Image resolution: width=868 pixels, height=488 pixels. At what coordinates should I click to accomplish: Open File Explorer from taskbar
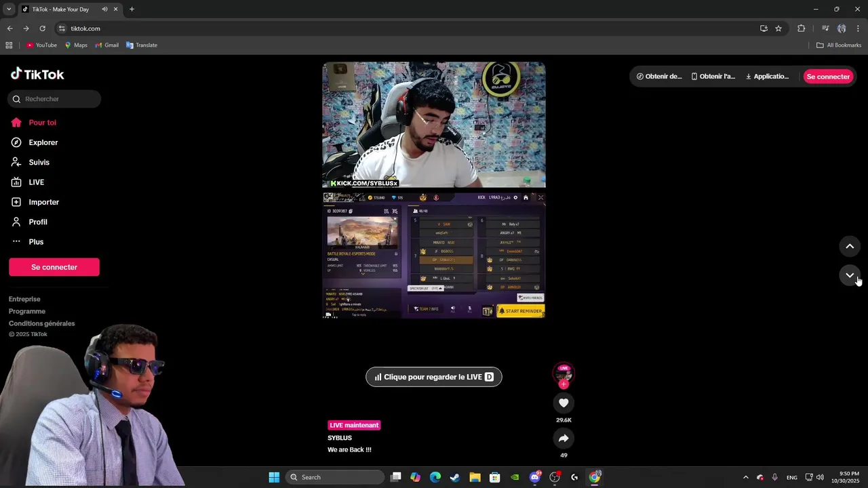point(475,477)
